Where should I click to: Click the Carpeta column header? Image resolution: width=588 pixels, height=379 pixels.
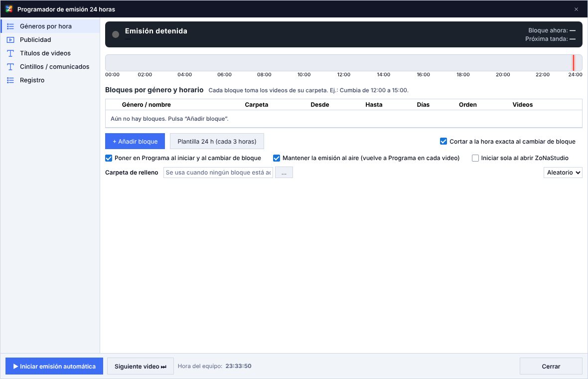coord(257,105)
